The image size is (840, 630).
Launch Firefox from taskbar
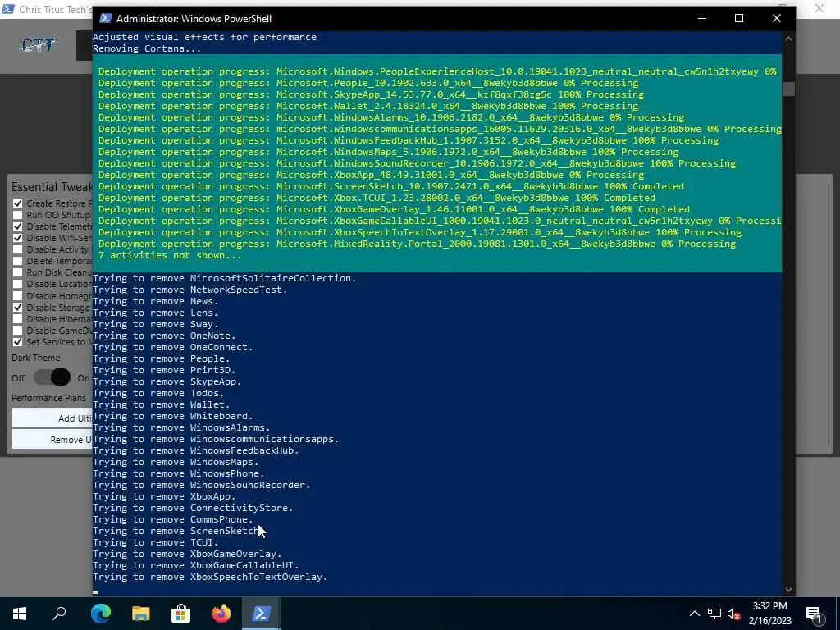tap(221, 614)
